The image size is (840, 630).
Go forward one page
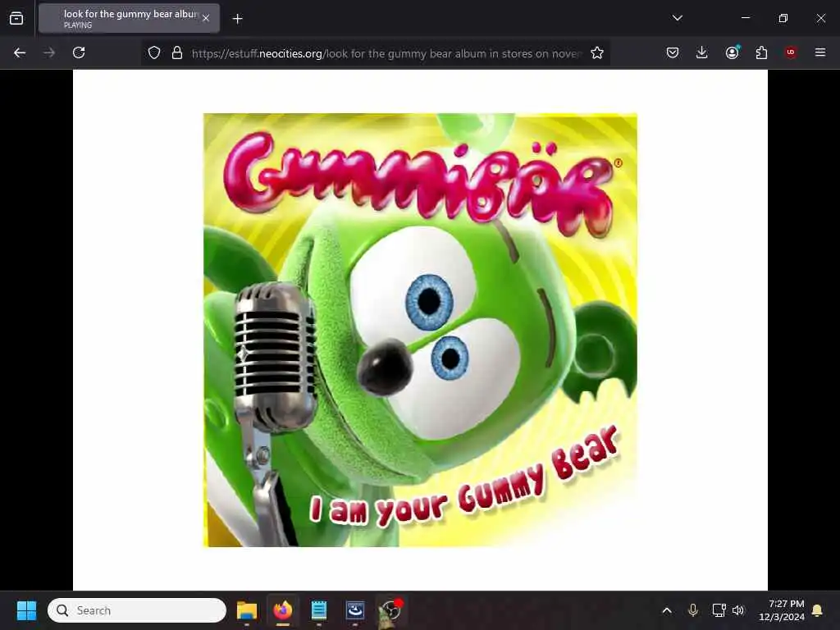pyautogui.click(x=49, y=52)
